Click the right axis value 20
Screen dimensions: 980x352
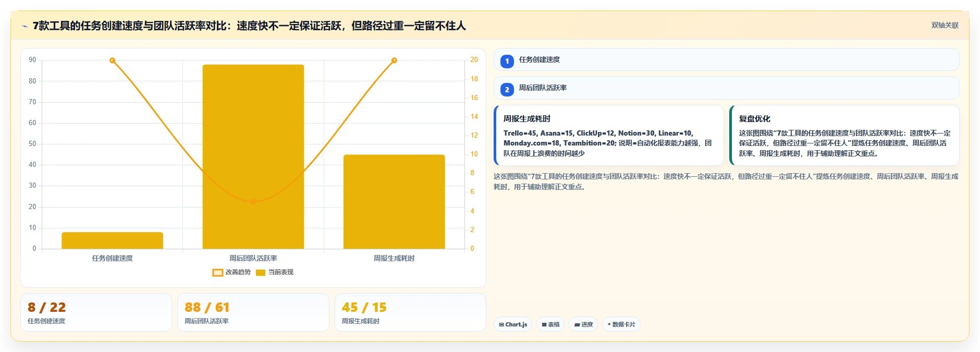474,60
